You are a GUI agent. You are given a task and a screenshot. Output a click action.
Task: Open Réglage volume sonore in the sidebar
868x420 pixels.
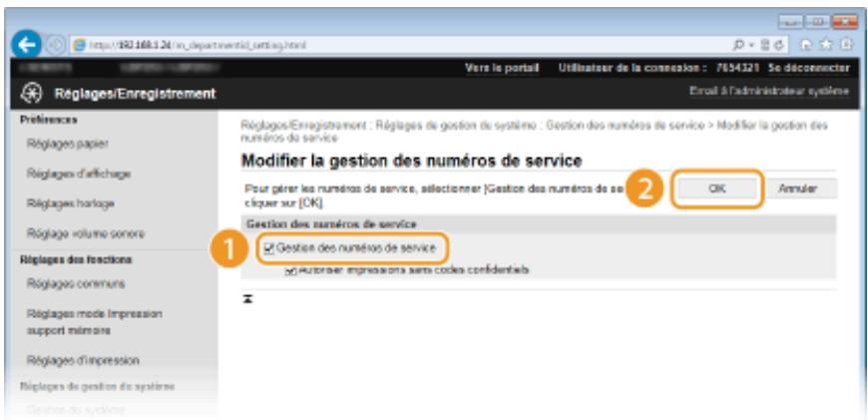(x=86, y=233)
